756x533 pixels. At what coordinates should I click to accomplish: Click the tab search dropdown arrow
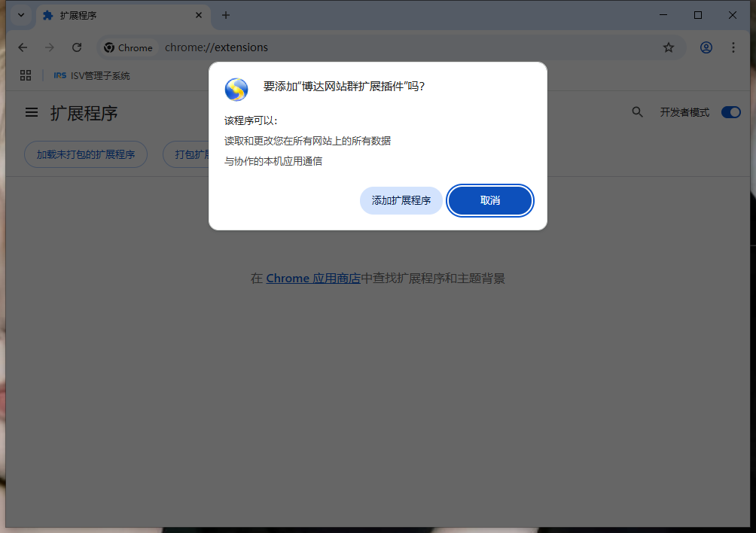point(21,15)
